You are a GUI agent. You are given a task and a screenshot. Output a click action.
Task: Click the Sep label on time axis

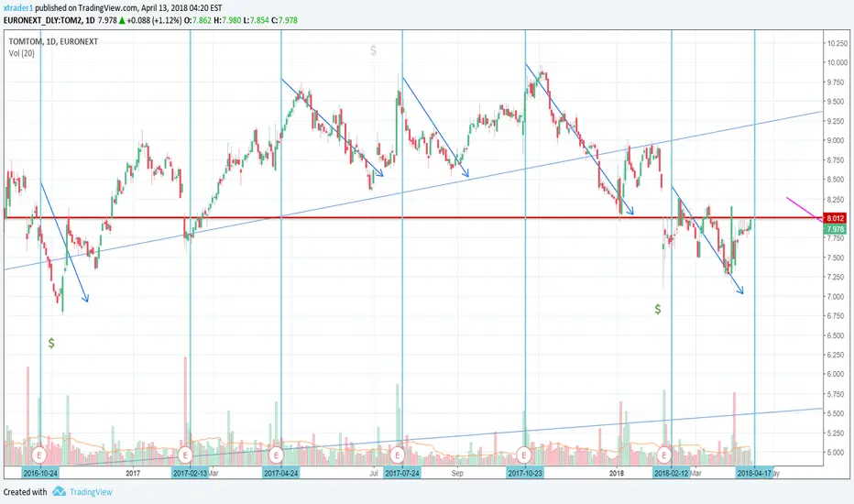pyautogui.click(x=457, y=473)
